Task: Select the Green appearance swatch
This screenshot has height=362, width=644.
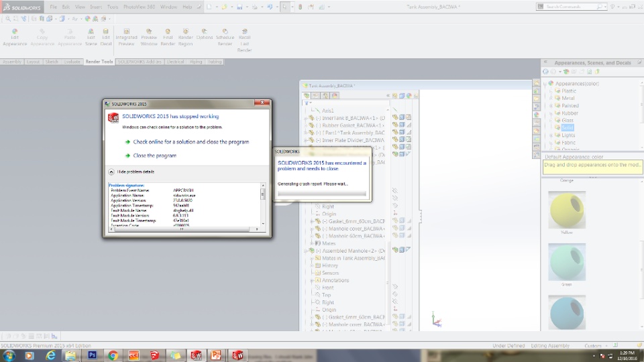Action: (x=567, y=262)
